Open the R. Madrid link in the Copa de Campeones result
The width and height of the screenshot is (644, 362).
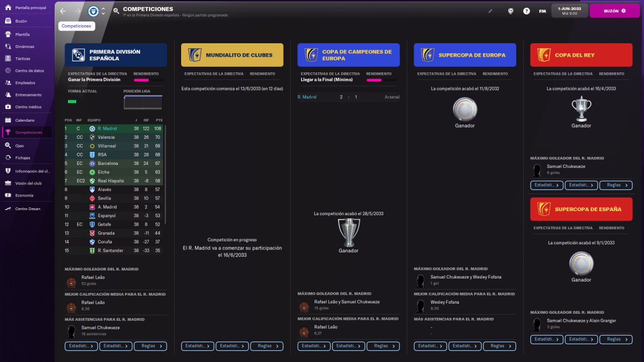pyautogui.click(x=307, y=97)
